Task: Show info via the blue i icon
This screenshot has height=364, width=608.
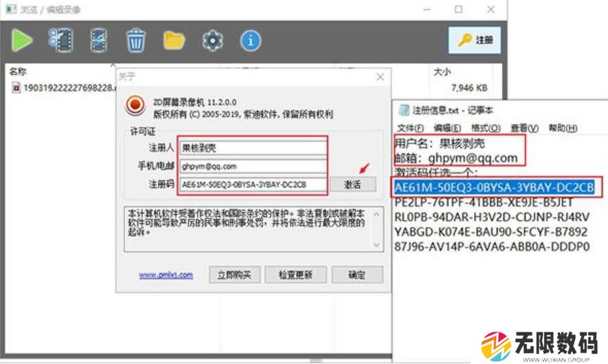Action: [x=251, y=41]
